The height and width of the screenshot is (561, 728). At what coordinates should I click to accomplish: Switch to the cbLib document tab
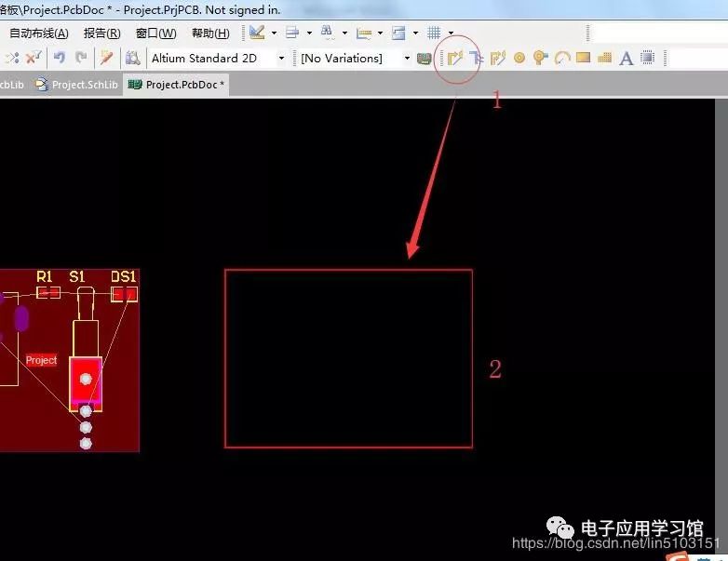coord(12,85)
